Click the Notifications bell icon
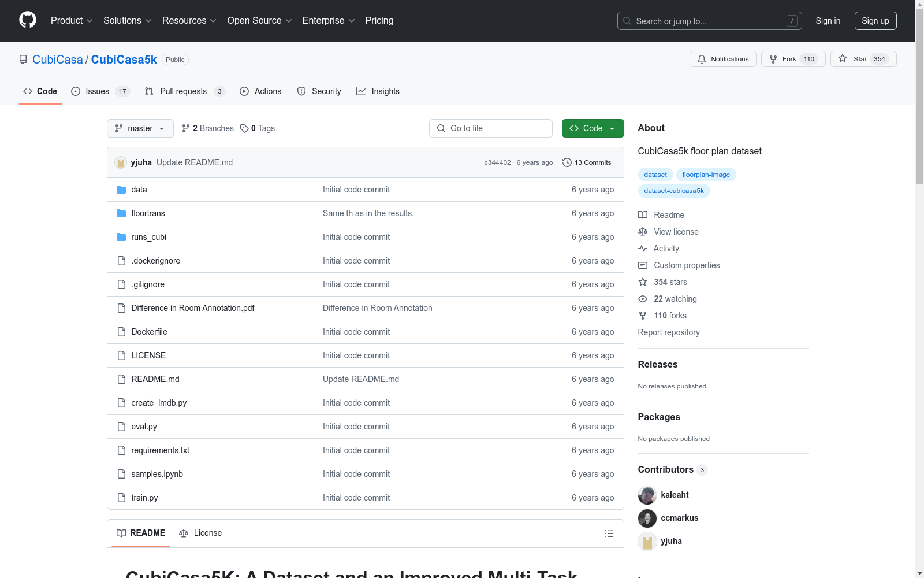Screen dimensions: 924x578 pos(702,59)
